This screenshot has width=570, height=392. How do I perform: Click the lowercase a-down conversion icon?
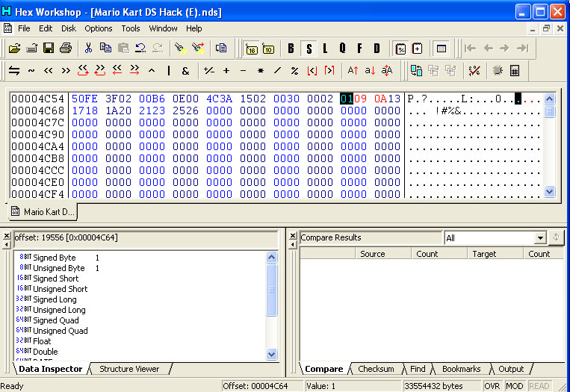pos(370,70)
